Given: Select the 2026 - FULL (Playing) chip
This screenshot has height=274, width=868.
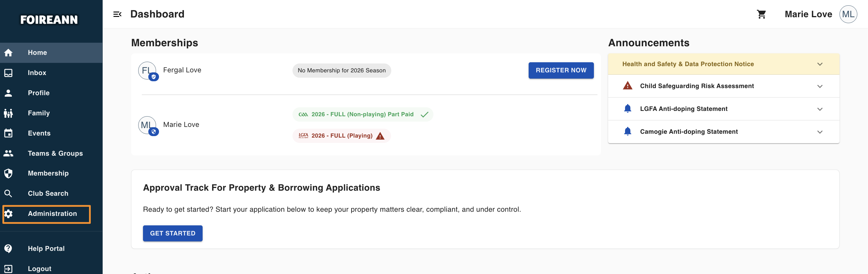Looking at the screenshot, I should tap(341, 136).
